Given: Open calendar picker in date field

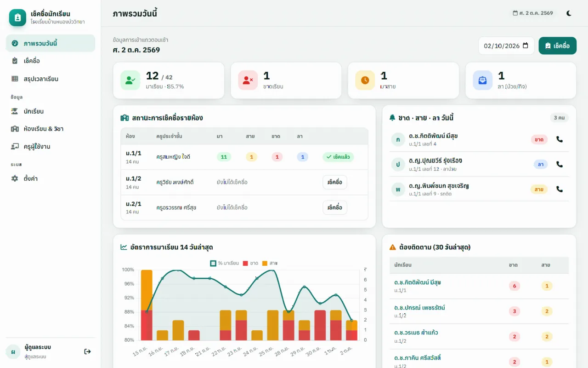Looking at the screenshot, I should [526, 46].
